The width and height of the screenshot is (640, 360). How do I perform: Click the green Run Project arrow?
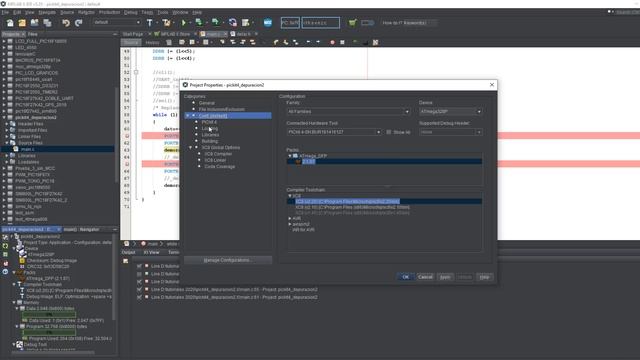point(184,23)
